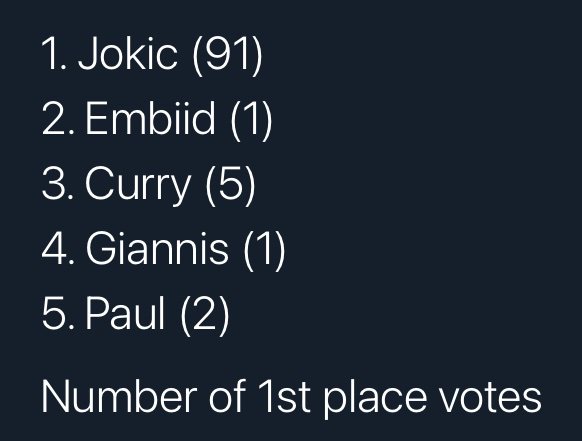
Task: Select the (1) next to Embiid
Action: click(251, 120)
